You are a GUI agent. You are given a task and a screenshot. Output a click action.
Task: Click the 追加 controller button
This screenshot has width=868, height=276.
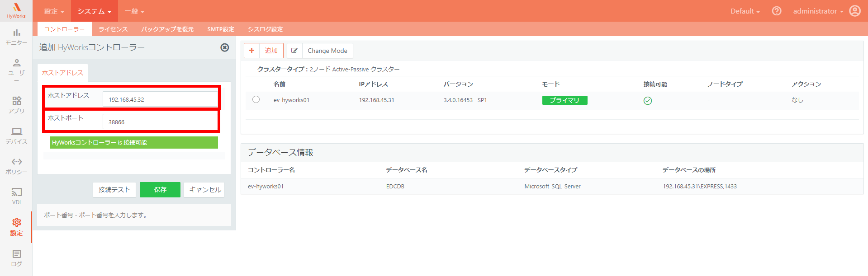[264, 51]
